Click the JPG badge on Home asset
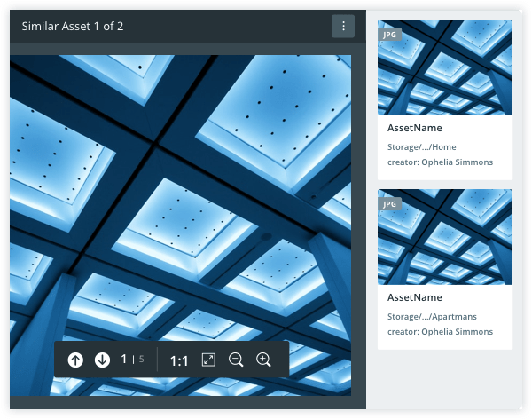 tap(389, 35)
